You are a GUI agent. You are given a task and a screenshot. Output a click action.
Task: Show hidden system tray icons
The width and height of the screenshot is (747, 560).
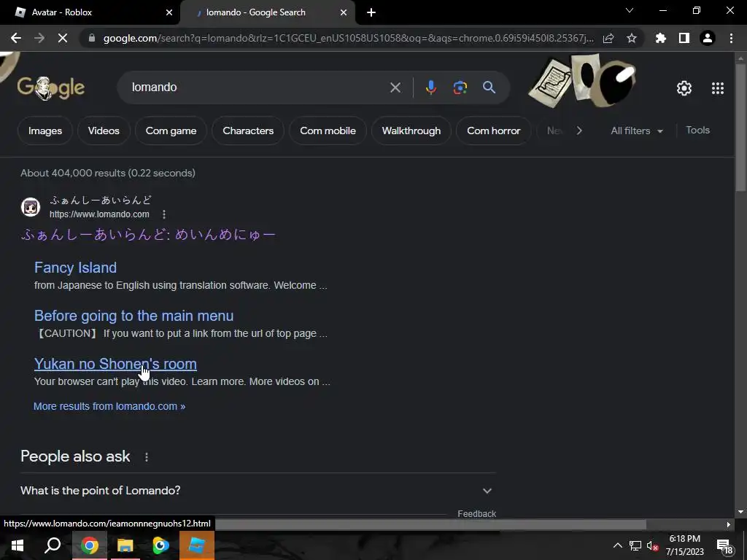tap(617, 545)
